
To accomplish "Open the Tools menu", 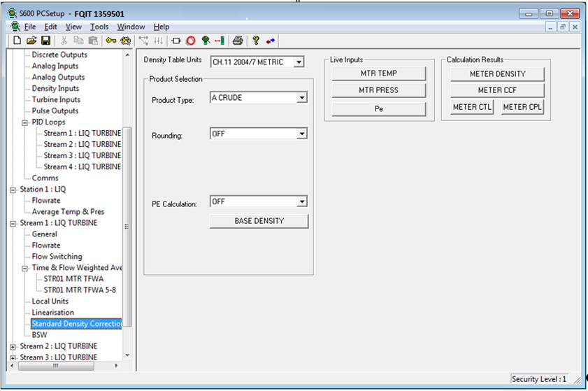I will point(99,27).
